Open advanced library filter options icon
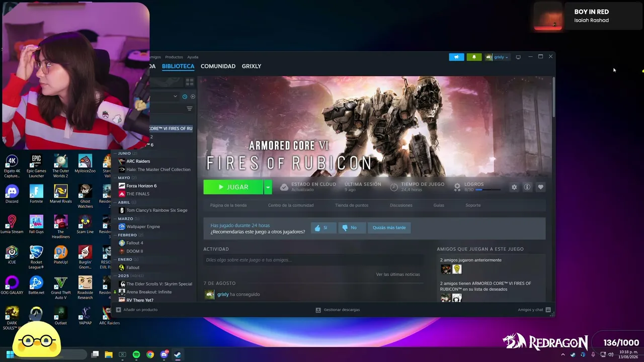This screenshot has width=644, height=362. coord(190,109)
